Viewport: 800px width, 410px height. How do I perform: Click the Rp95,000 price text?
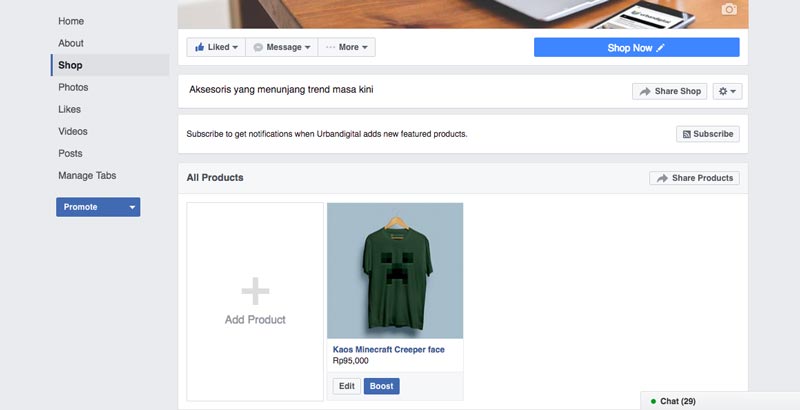351,361
